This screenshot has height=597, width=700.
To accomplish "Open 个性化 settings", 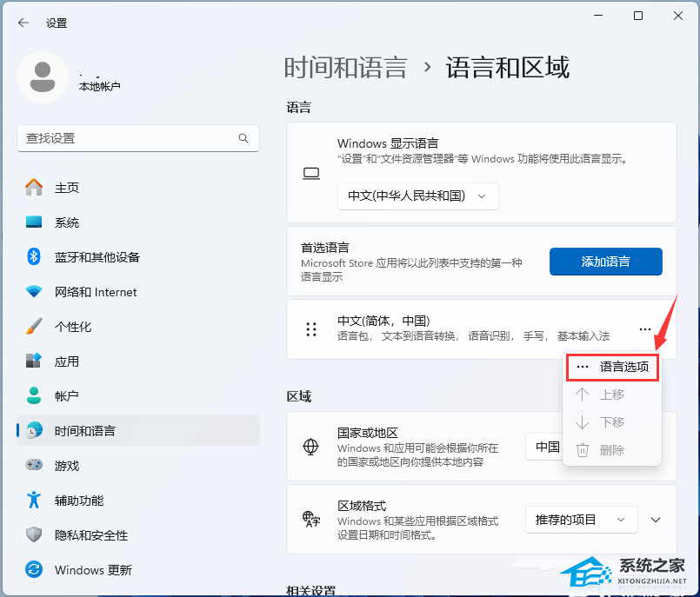I will [138, 327].
